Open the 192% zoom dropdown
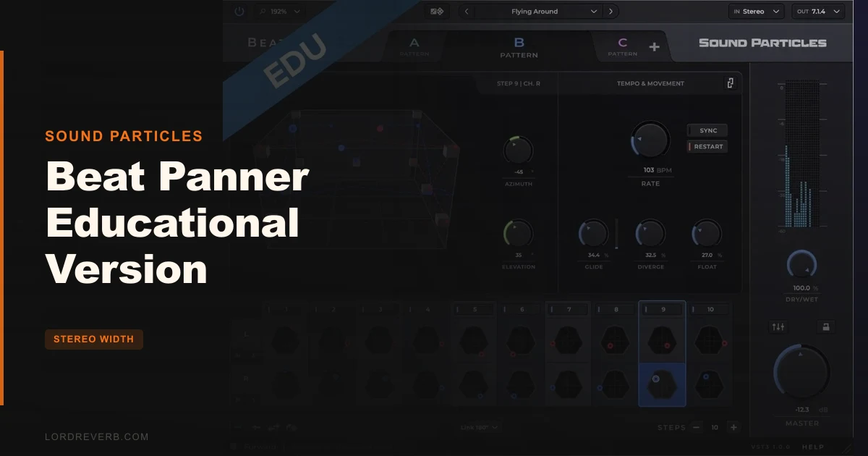 (x=279, y=11)
